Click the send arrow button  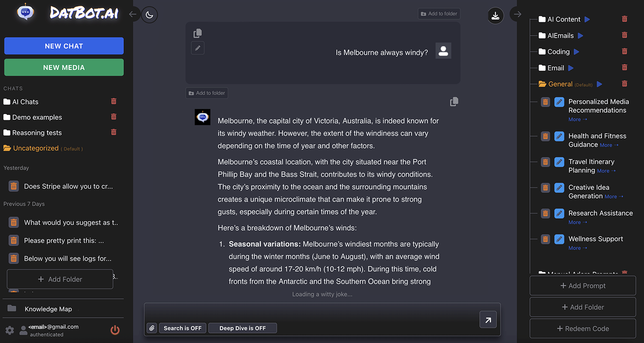tap(488, 319)
